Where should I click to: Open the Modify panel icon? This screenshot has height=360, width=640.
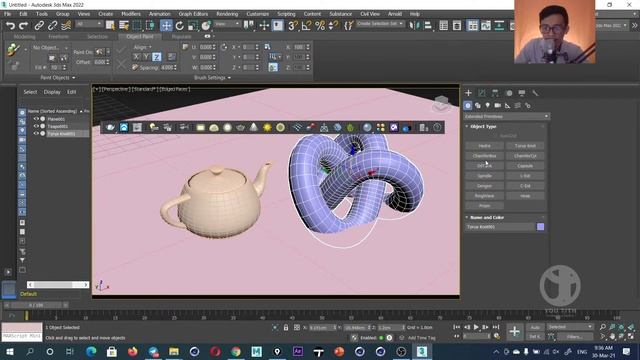(482, 93)
